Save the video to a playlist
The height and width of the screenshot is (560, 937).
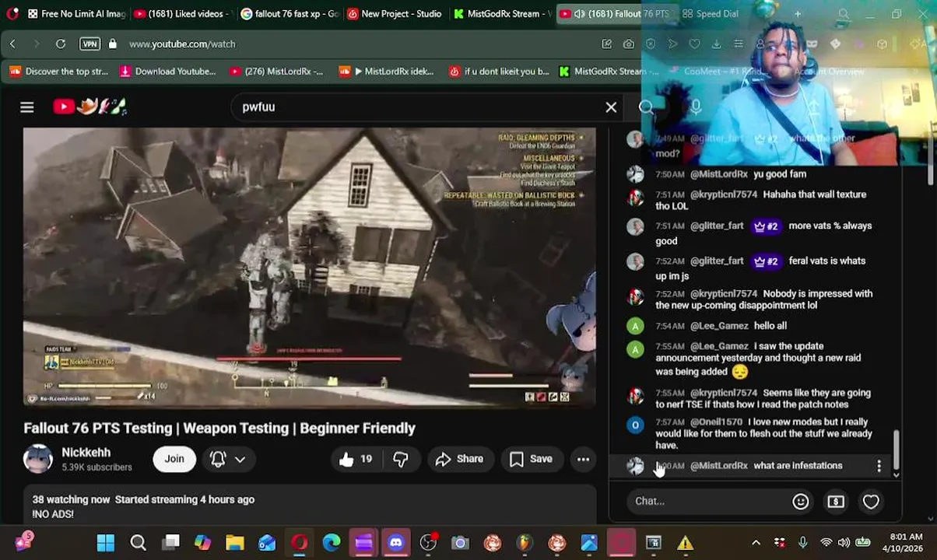point(531,459)
